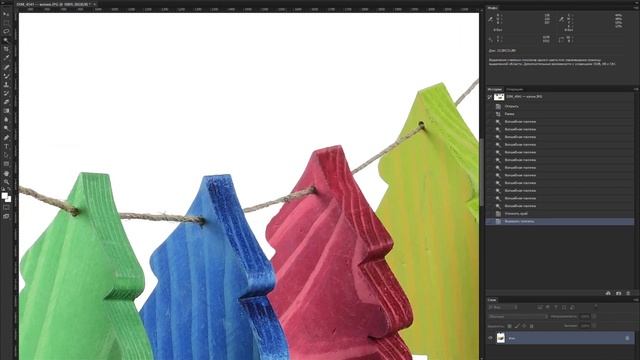Select the DSN_4541 document tab
Screen dimensions: 640x360
click(52, 4)
